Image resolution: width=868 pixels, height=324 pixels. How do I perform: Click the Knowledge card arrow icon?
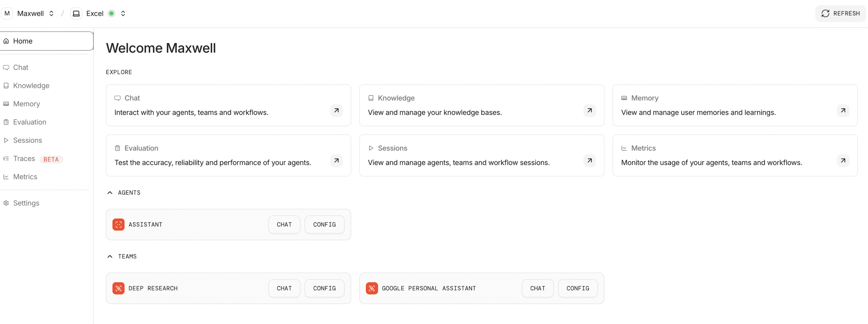(589, 110)
